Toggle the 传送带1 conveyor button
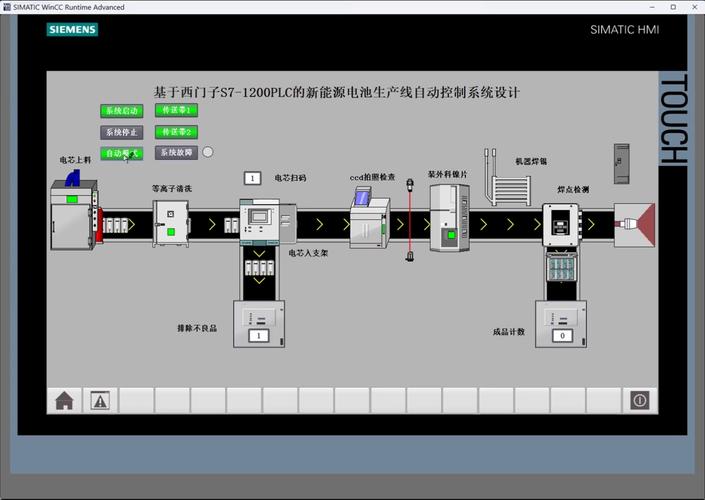 click(176, 110)
